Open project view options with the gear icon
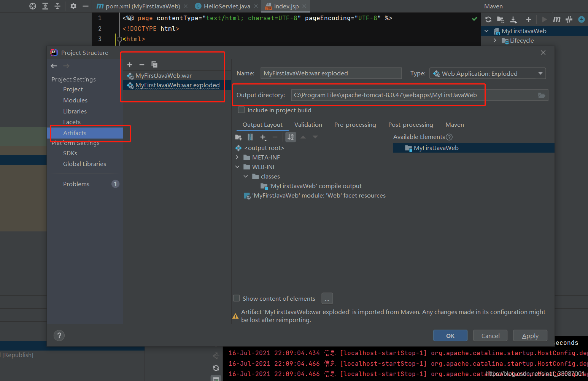The width and height of the screenshot is (588, 381). (x=73, y=6)
